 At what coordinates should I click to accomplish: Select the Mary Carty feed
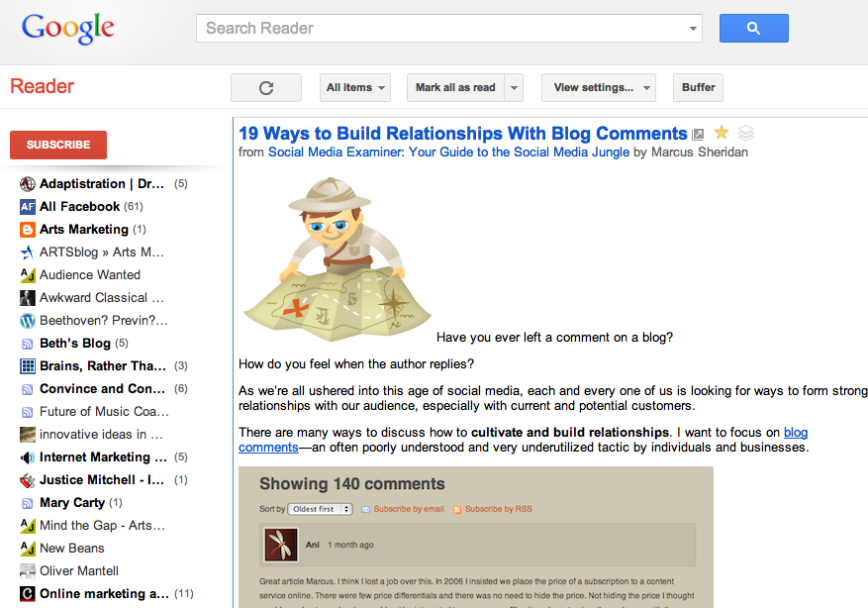72,503
